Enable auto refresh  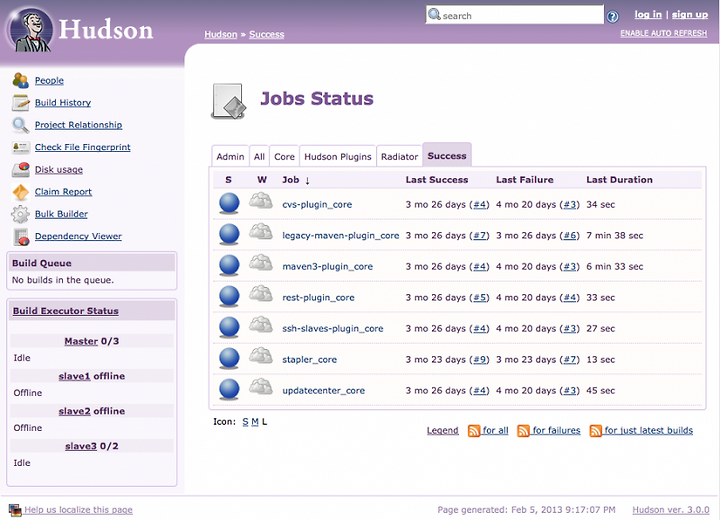coord(664,33)
